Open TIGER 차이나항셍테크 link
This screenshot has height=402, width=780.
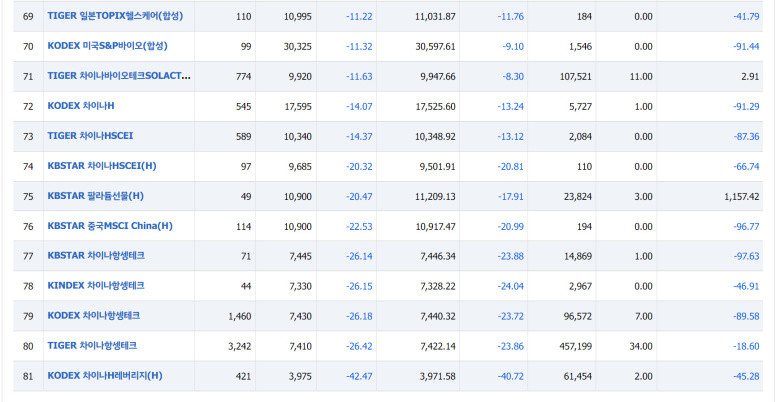[x=92, y=345]
